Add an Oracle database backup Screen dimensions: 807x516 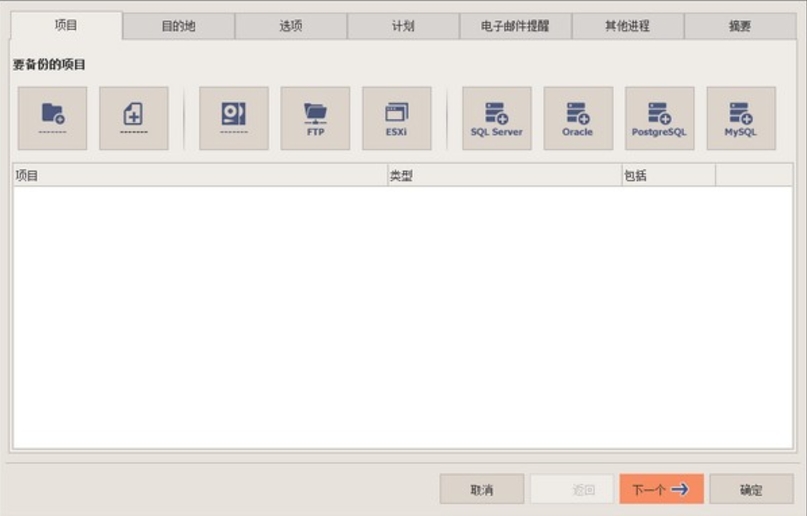point(578,118)
